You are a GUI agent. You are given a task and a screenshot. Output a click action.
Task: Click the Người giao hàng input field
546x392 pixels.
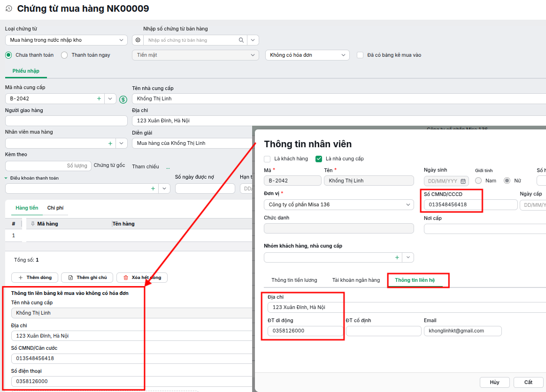66,121
